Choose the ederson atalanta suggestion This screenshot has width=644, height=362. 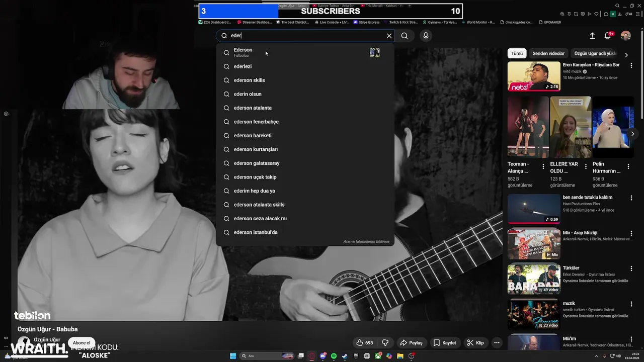(305, 108)
